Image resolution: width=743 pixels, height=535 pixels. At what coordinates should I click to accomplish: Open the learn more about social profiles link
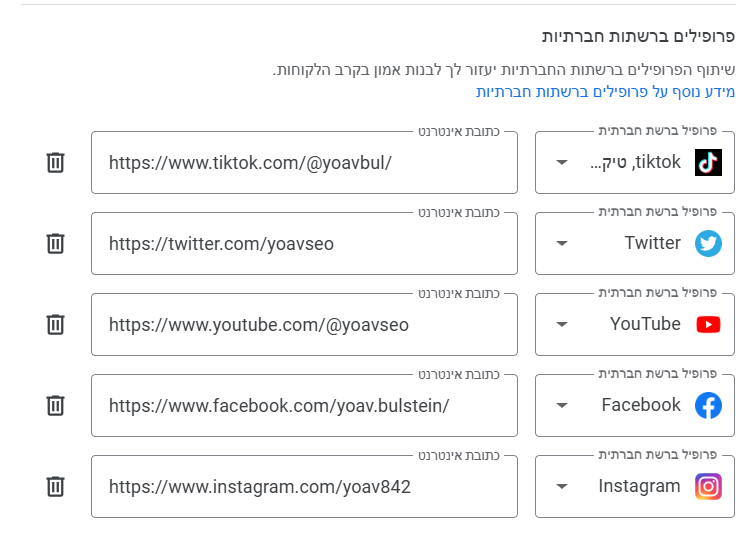605,91
